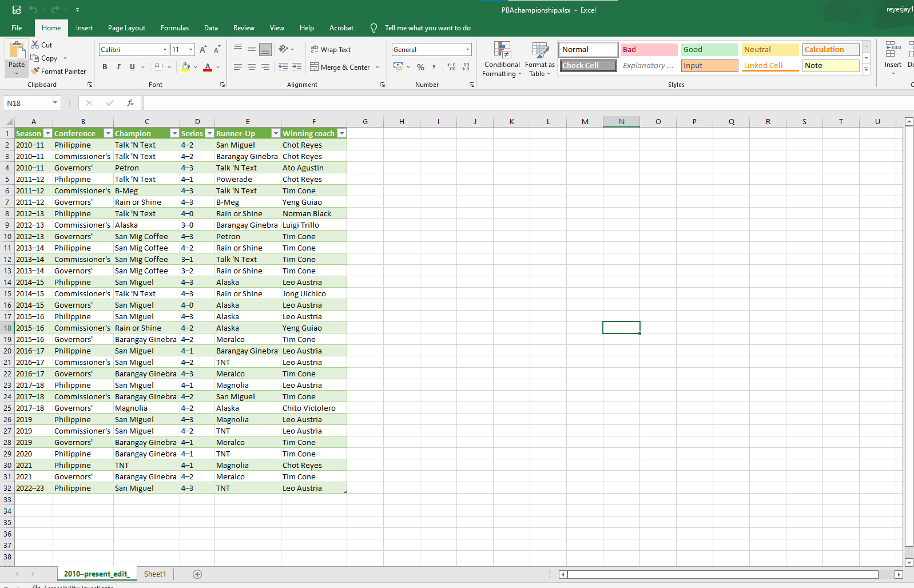The height and width of the screenshot is (588, 914).
Task: Decrease the font size
Action: point(217,50)
